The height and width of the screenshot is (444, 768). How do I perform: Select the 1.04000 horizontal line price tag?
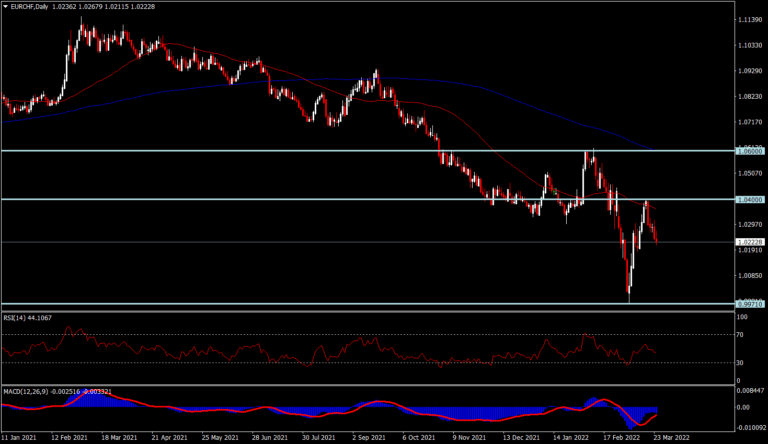tap(750, 199)
